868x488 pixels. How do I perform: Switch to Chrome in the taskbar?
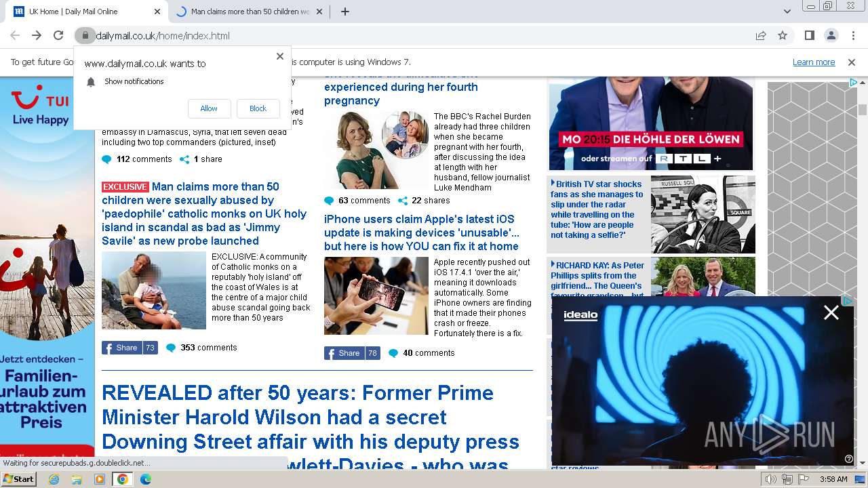click(123, 479)
